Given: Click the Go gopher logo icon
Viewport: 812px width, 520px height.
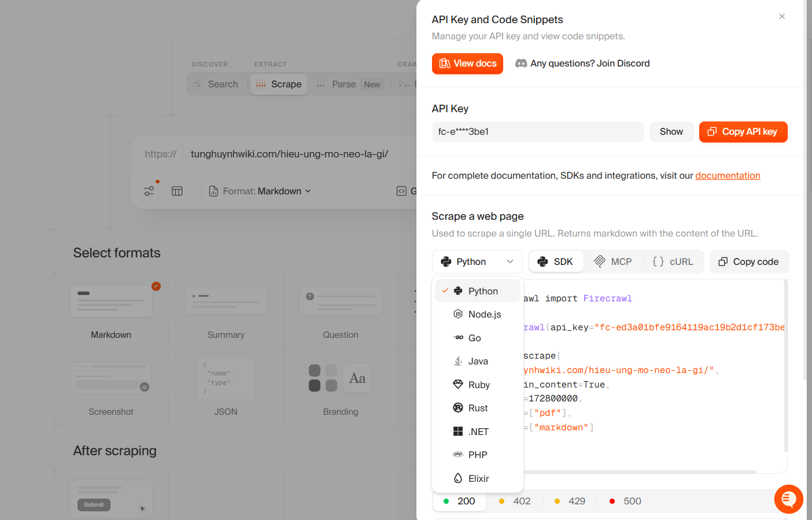Looking at the screenshot, I should point(458,338).
